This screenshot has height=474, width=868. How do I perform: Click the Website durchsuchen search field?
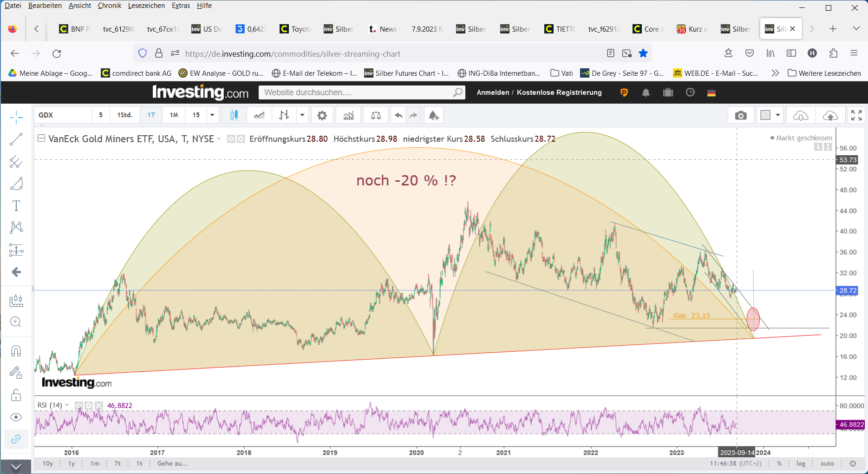[x=358, y=92]
